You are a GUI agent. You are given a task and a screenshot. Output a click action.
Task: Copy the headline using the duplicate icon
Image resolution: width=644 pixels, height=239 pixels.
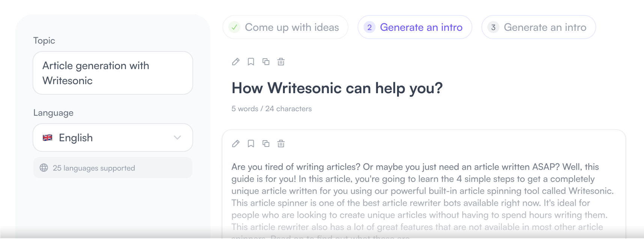[266, 62]
